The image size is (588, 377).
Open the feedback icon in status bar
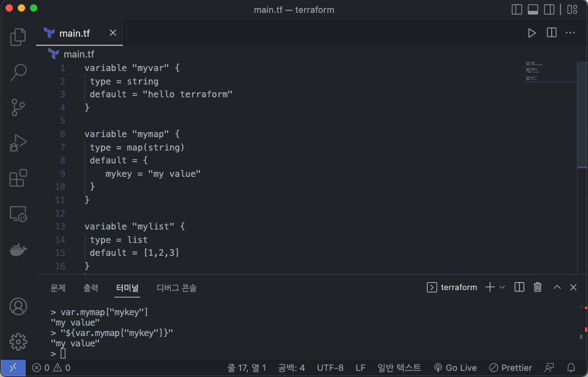click(549, 368)
